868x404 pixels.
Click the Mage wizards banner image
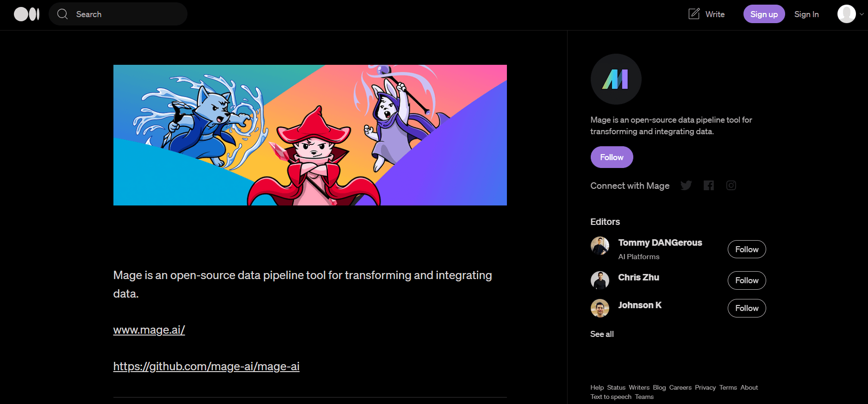(310, 135)
